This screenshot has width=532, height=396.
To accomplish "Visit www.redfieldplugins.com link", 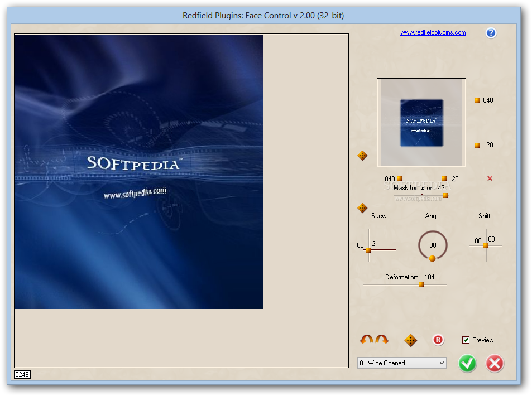I will pyautogui.click(x=433, y=32).
